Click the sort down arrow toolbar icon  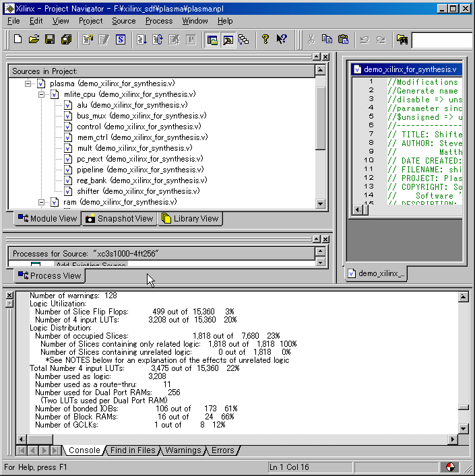(x=141, y=40)
